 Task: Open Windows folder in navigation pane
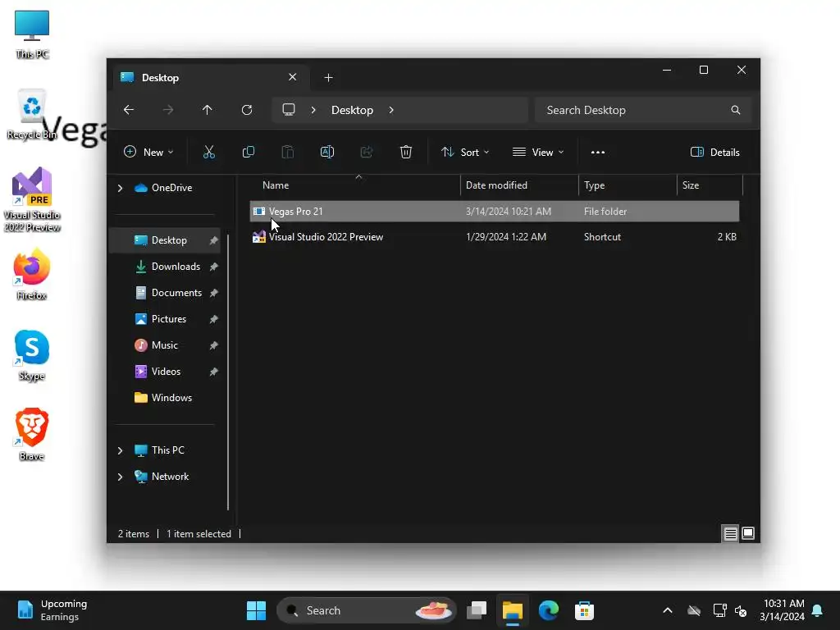tap(171, 398)
